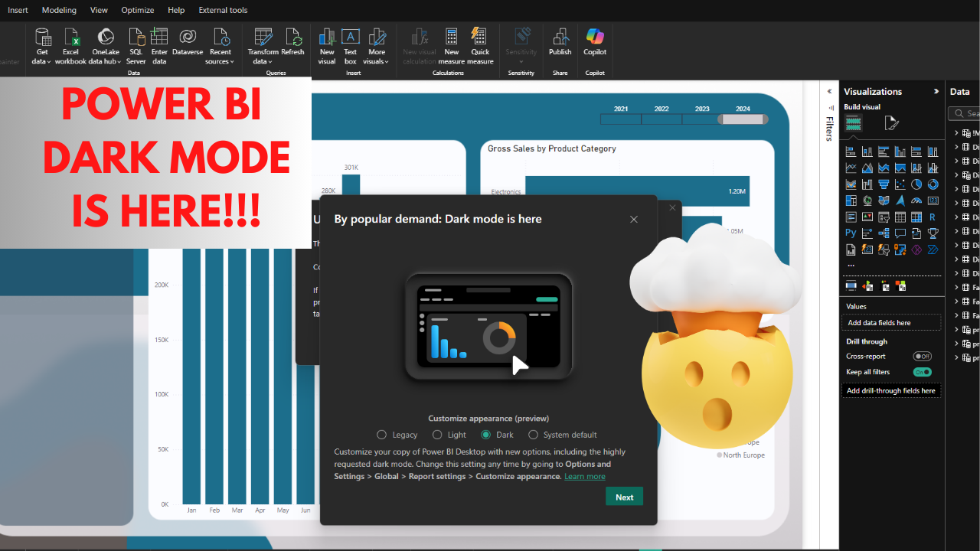
Task: Open the Insert ribbon tab
Action: [x=18, y=10]
